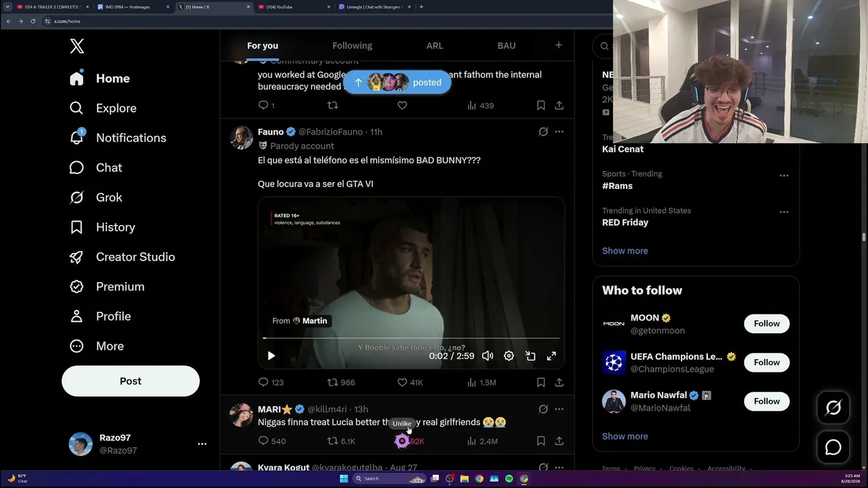Image resolution: width=868 pixels, height=488 pixels.
Task: Open More options in the sidebar
Action: pos(97,346)
